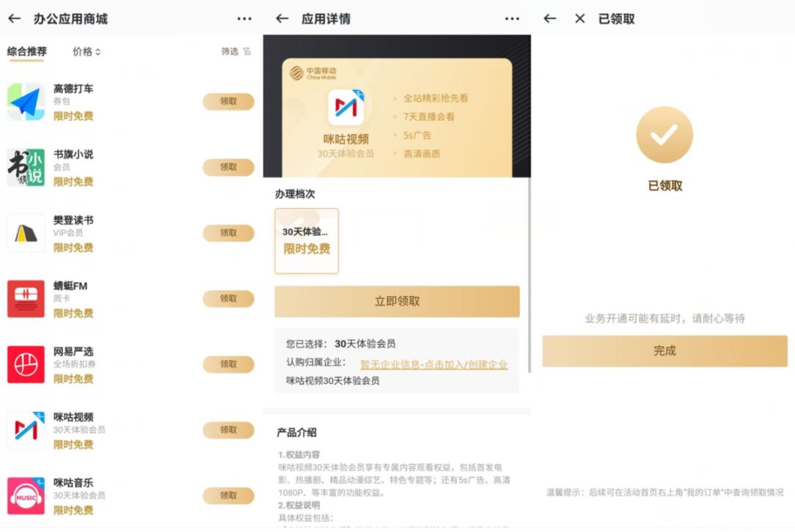Open the 樊登读书 app icon
This screenshot has height=532, width=795.
[x=26, y=233]
